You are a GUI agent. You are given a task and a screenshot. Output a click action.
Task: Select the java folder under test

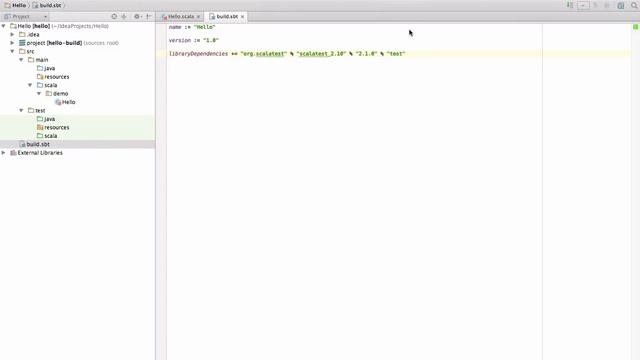pyautogui.click(x=46, y=119)
